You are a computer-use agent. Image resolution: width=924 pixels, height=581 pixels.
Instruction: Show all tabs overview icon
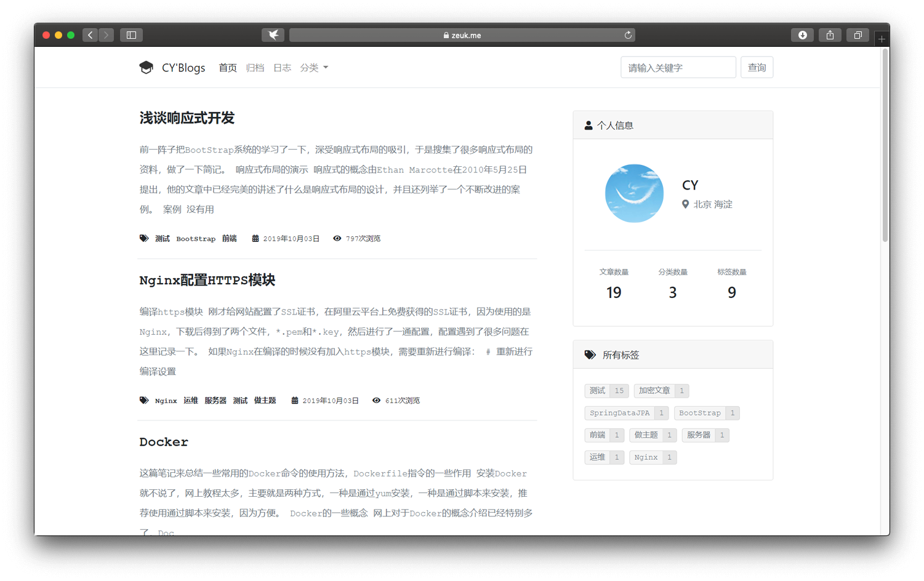(x=858, y=35)
